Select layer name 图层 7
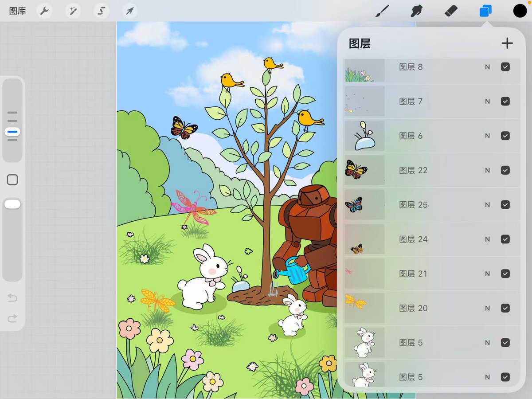The width and height of the screenshot is (532, 399). pyautogui.click(x=411, y=101)
